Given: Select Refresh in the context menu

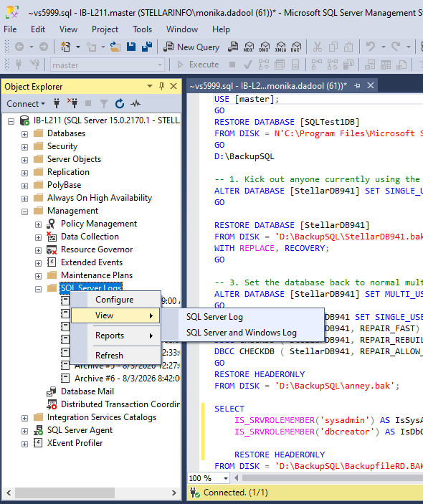Looking at the screenshot, I should point(115,356).
